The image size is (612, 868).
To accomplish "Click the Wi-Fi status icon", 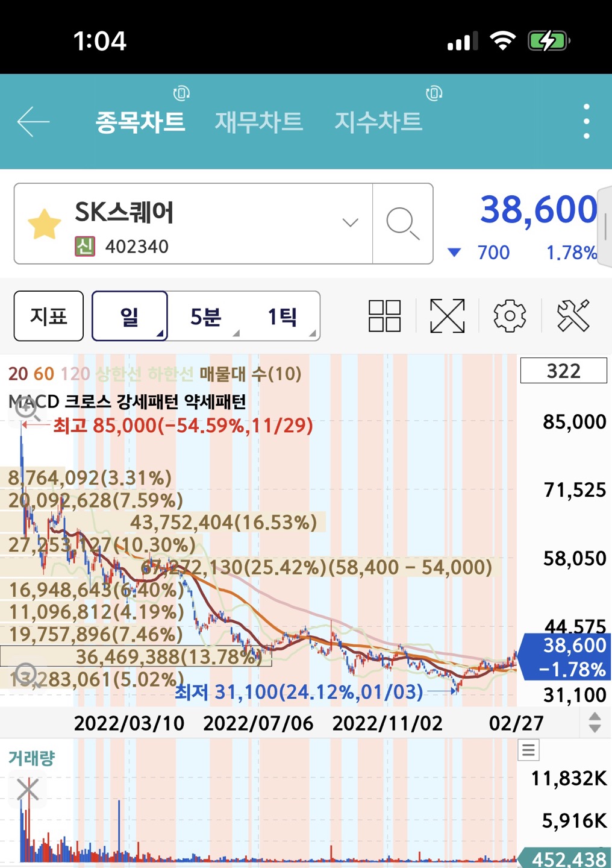I will (x=502, y=41).
